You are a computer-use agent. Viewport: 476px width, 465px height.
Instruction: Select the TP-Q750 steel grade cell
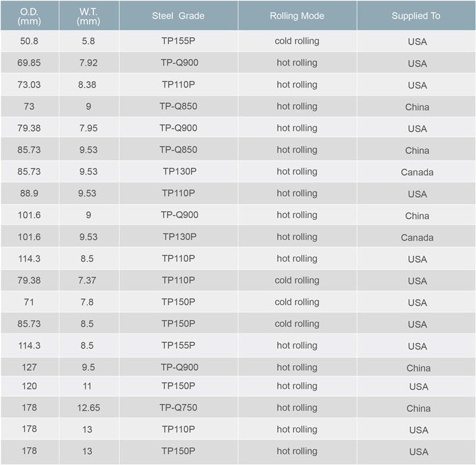point(178,408)
